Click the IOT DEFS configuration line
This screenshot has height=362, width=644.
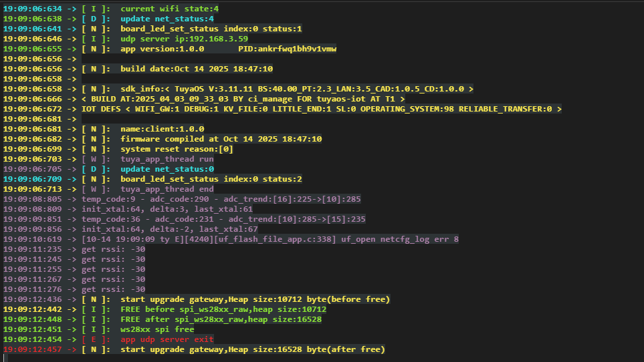click(321, 109)
